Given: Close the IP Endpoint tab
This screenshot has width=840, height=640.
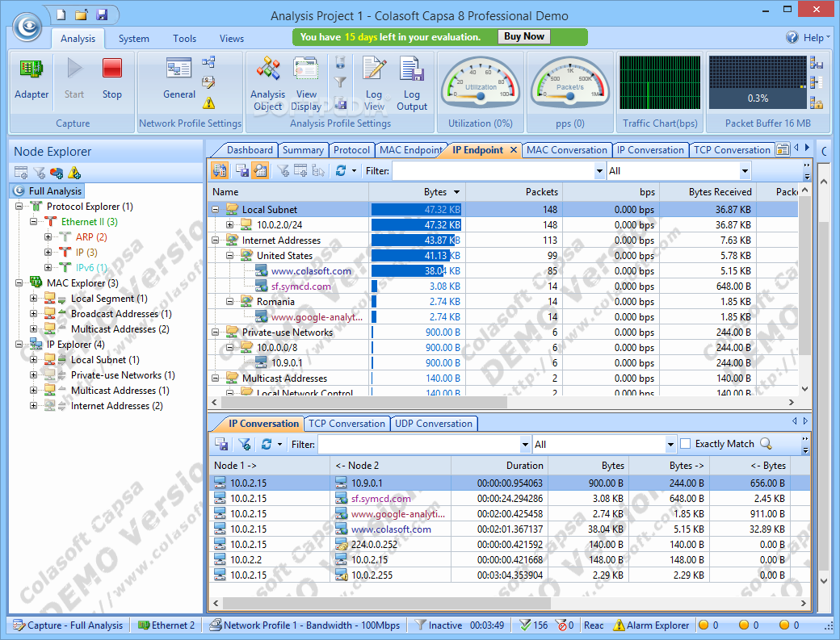Looking at the screenshot, I should pos(513,150).
